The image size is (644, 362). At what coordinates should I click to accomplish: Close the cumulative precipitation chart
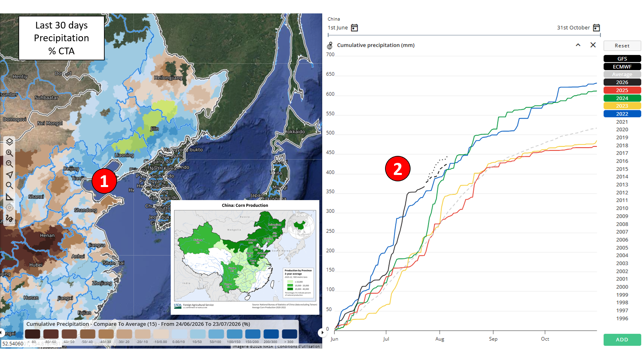pyautogui.click(x=593, y=45)
